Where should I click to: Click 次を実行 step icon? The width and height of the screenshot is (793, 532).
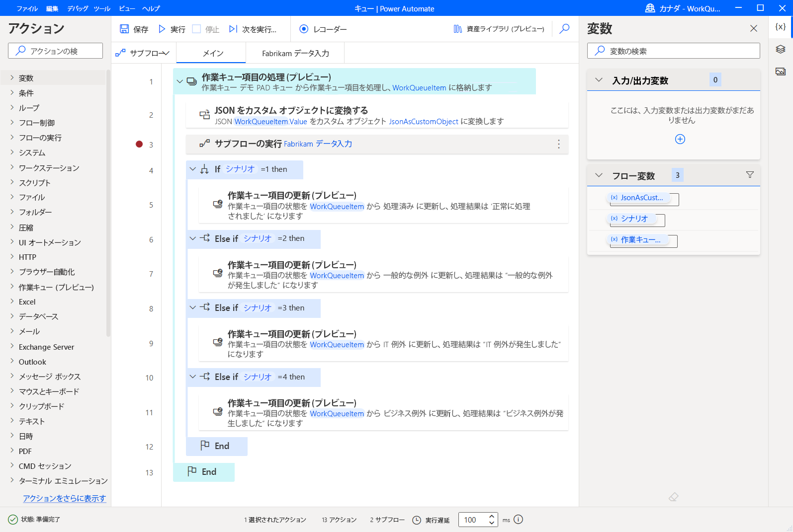coord(233,29)
